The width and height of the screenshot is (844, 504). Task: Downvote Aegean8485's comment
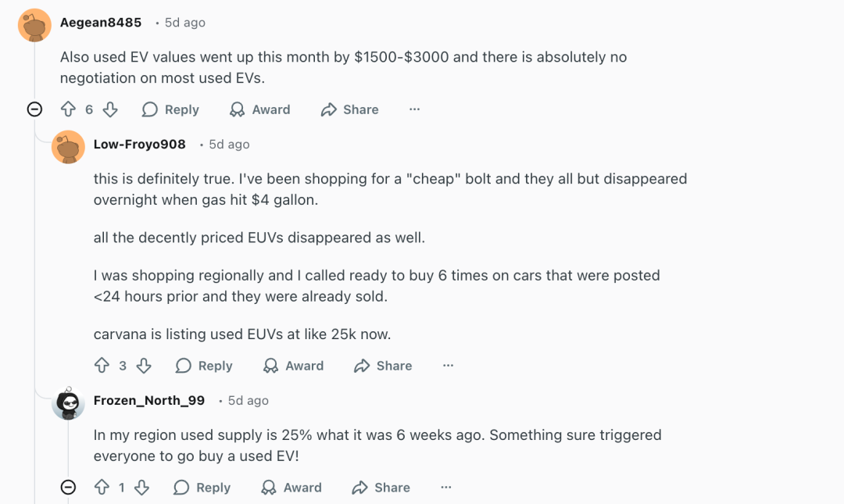pos(110,109)
